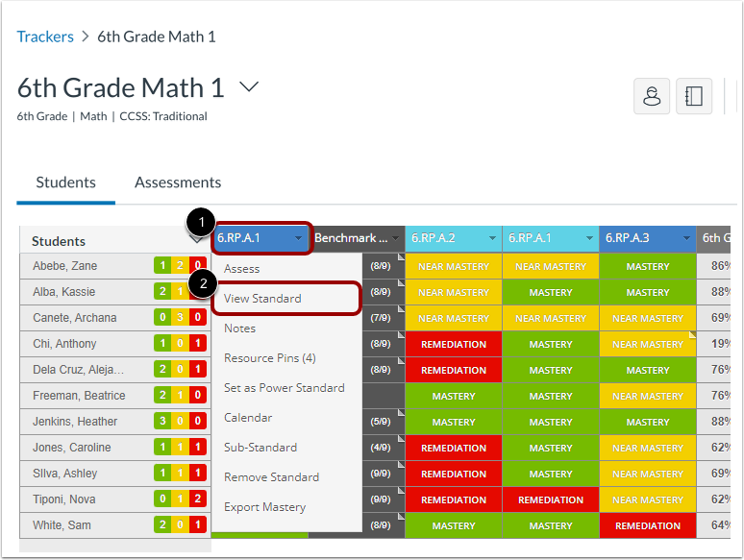Screen dimensions: 744x560
Task: Choose View Standard from the menu
Action: (x=262, y=299)
